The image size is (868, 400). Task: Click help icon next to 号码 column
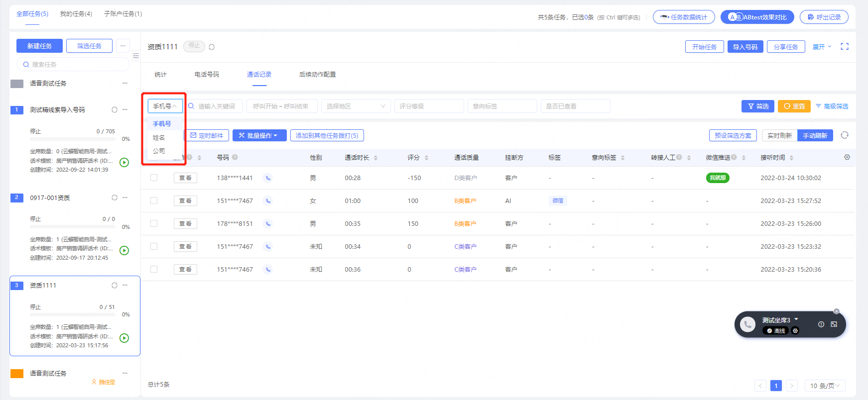[235, 157]
